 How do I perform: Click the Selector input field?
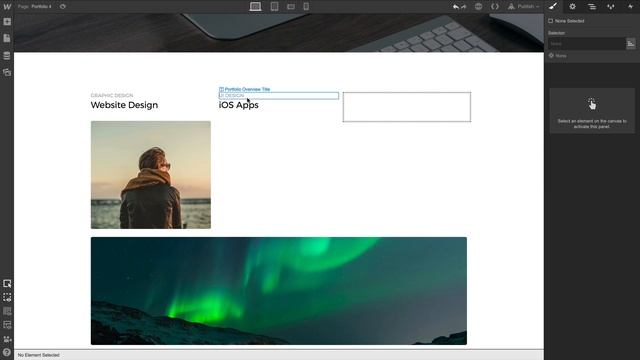point(586,44)
